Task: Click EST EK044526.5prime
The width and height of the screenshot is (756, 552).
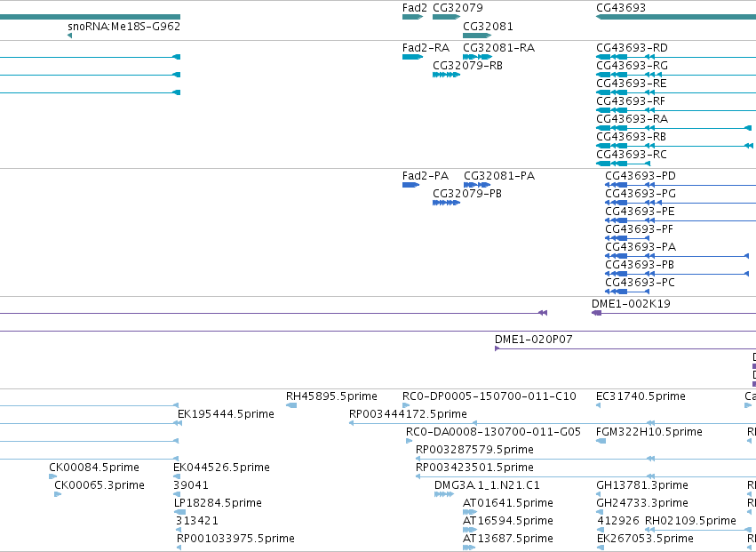Action: (221, 468)
